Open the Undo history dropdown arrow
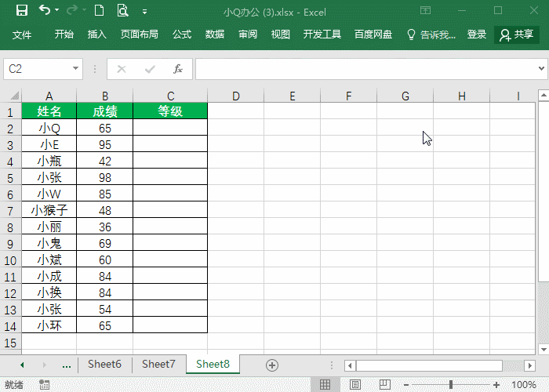This screenshot has height=392, width=549. click(56, 10)
